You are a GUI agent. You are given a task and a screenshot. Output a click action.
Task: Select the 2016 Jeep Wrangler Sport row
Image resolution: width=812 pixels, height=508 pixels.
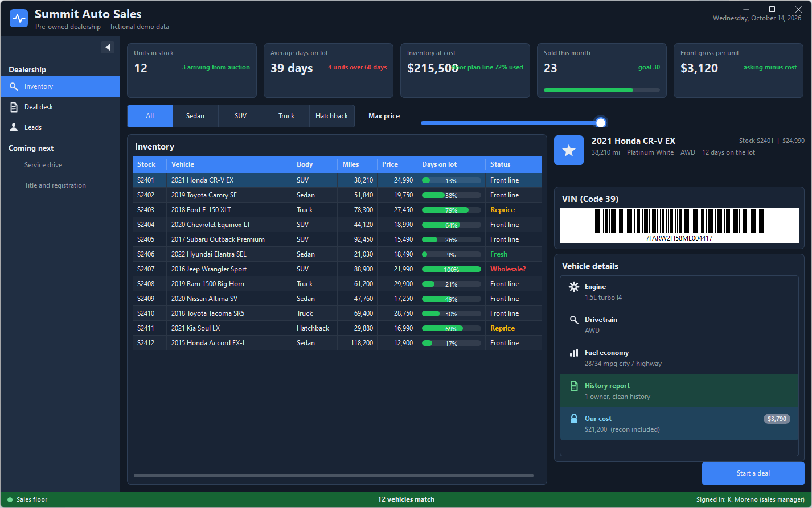coord(337,269)
